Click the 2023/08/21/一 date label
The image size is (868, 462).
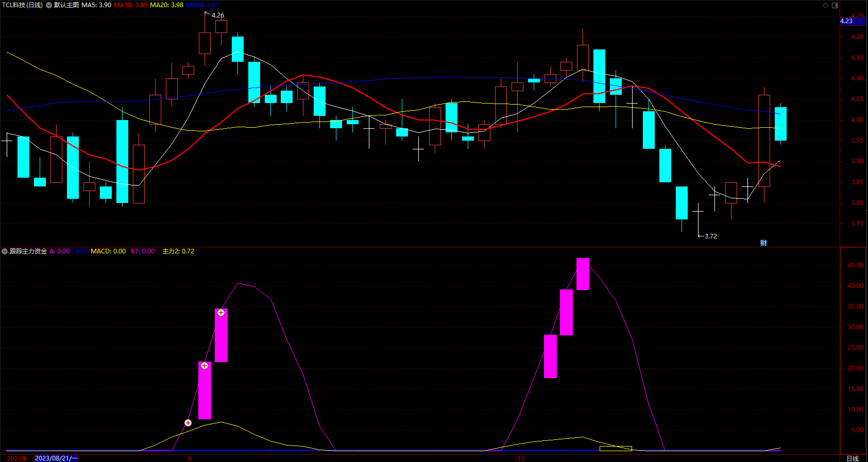coord(56,458)
